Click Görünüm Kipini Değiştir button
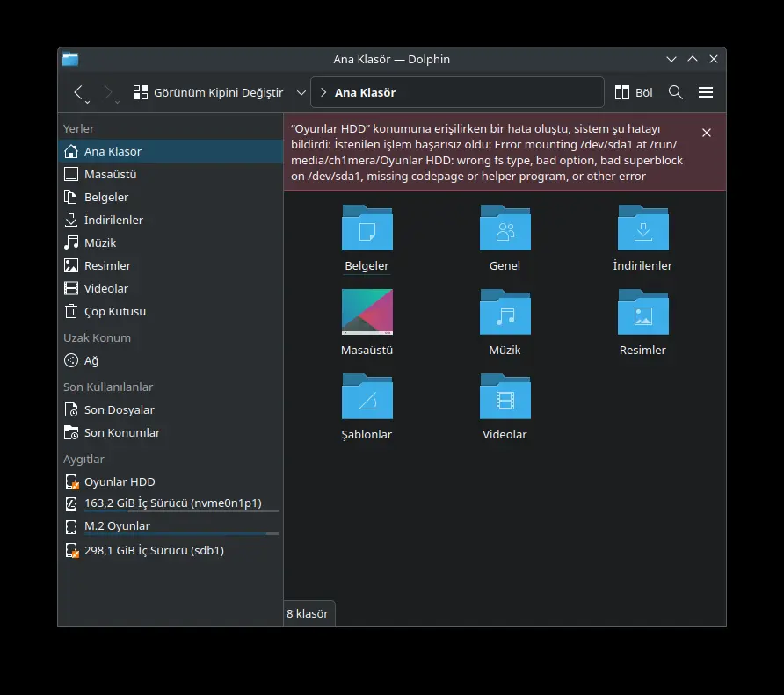Viewport: 784px width, 695px height. coord(208,92)
